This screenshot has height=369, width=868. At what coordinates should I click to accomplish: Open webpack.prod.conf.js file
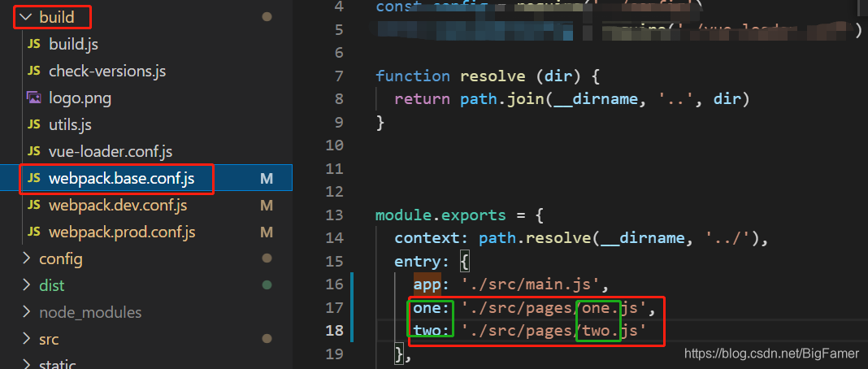click(x=122, y=232)
